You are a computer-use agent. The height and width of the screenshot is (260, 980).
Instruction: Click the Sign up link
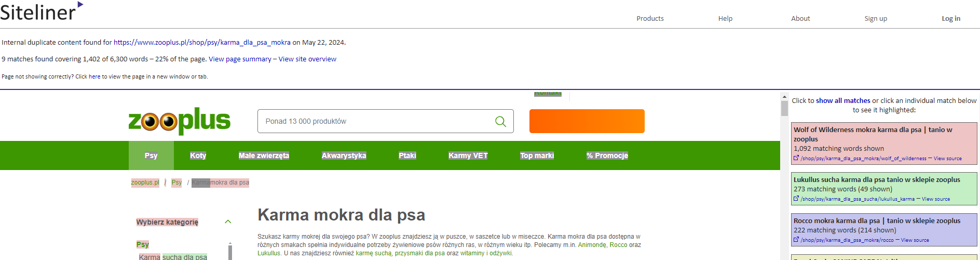click(876, 18)
